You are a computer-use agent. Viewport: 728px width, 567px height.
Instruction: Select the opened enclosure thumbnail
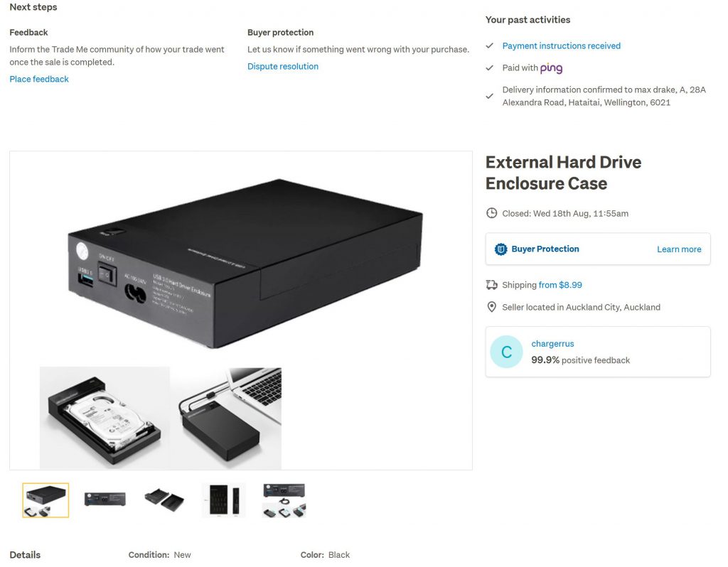pos(164,499)
